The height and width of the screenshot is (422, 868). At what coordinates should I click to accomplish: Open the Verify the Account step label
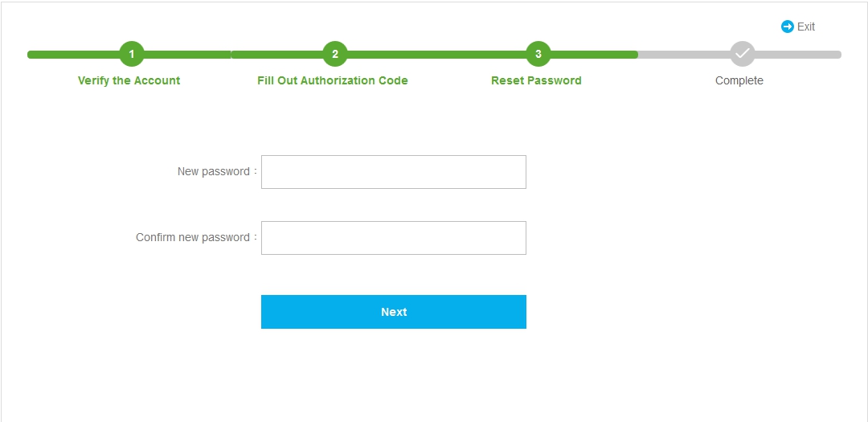pyautogui.click(x=129, y=80)
